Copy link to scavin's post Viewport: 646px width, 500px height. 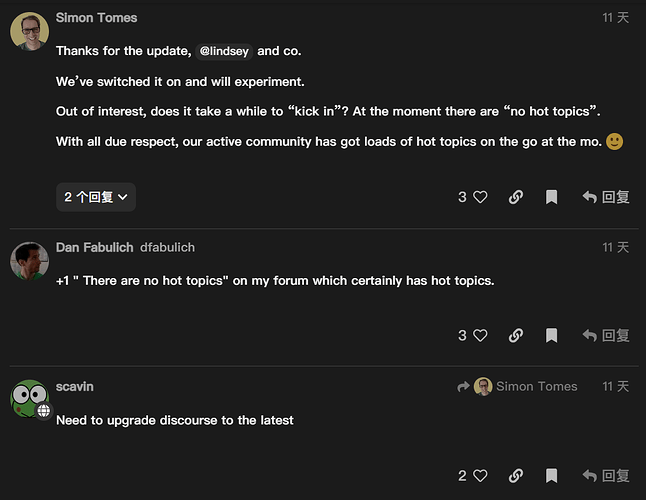(x=516, y=475)
